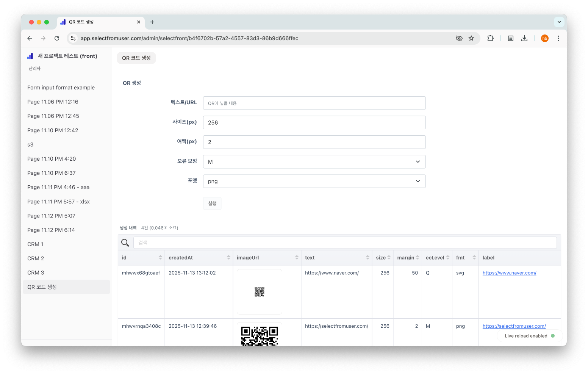Expand the 오류 보정 dropdown
Image resolution: width=588 pixels, height=374 pixels.
pos(314,162)
